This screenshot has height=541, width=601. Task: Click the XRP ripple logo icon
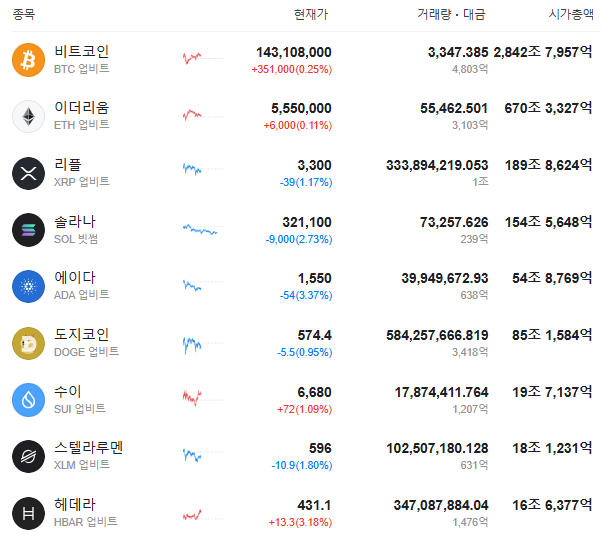pyautogui.click(x=28, y=173)
